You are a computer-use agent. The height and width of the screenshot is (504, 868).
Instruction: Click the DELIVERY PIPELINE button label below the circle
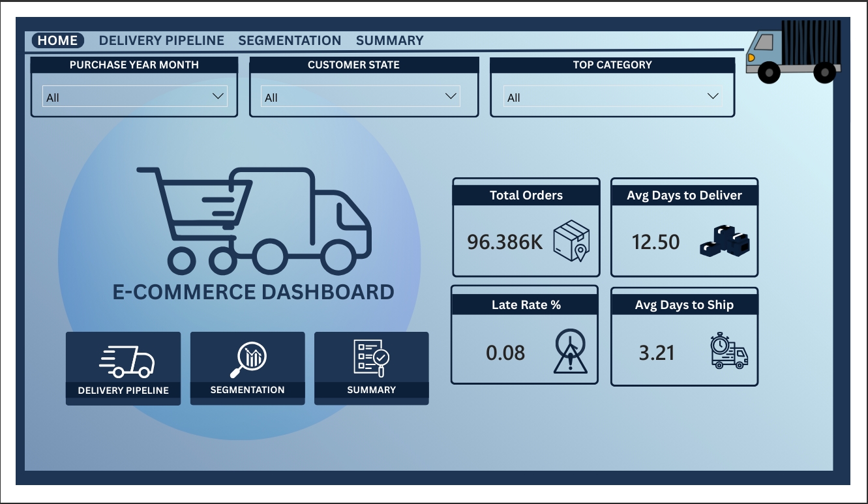123,391
